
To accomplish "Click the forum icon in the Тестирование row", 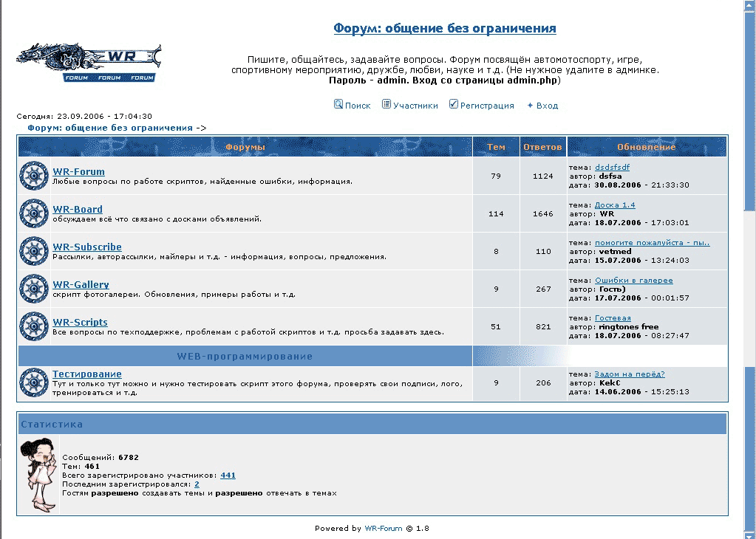I will [34, 382].
